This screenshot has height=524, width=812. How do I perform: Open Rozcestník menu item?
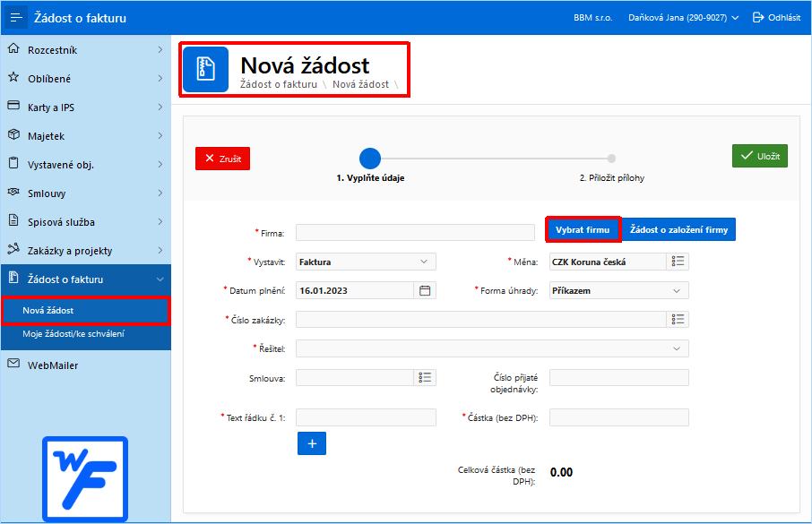[x=86, y=49]
